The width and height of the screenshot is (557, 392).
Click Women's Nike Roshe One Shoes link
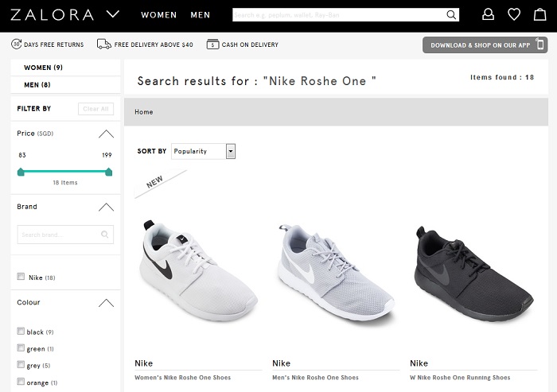(x=182, y=378)
